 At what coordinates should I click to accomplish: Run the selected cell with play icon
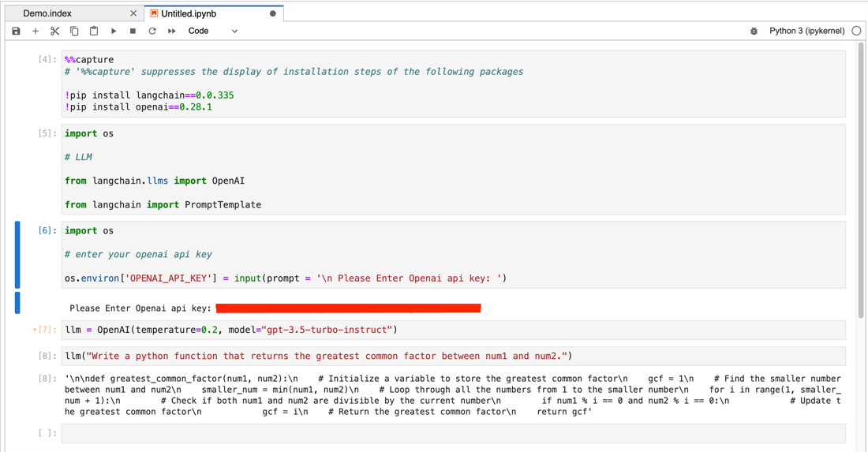(114, 32)
